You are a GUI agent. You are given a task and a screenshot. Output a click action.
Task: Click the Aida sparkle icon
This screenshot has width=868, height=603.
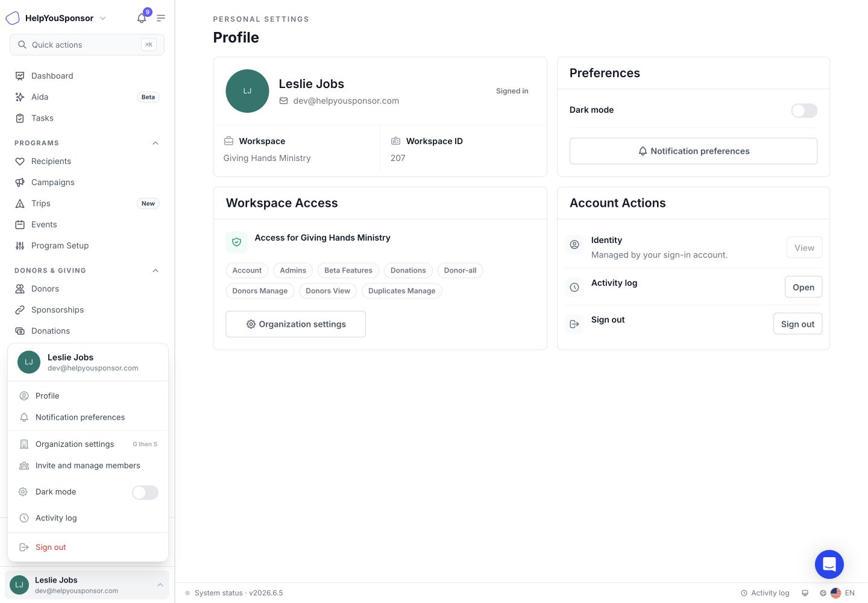coord(20,97)
